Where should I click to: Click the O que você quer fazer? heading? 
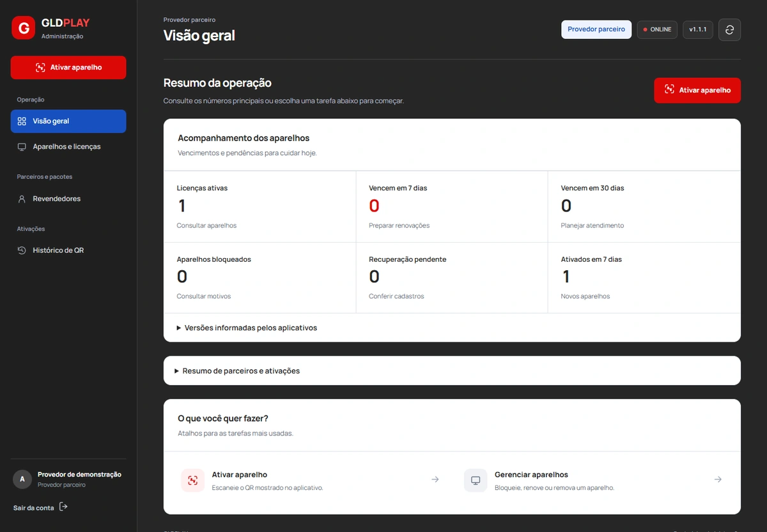click(x=223, y=418)
